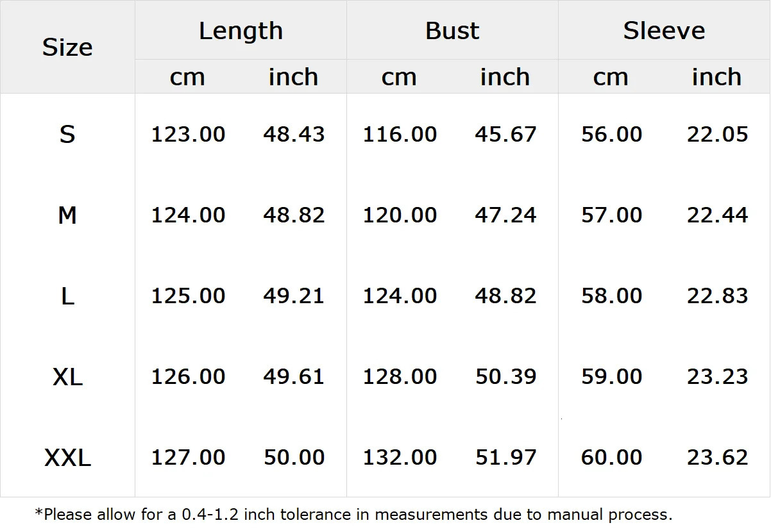Click the 123.00 length value for size S
The width and height of the screenshot is (771, 532).
pyautogui.click(x=188, y=135)
